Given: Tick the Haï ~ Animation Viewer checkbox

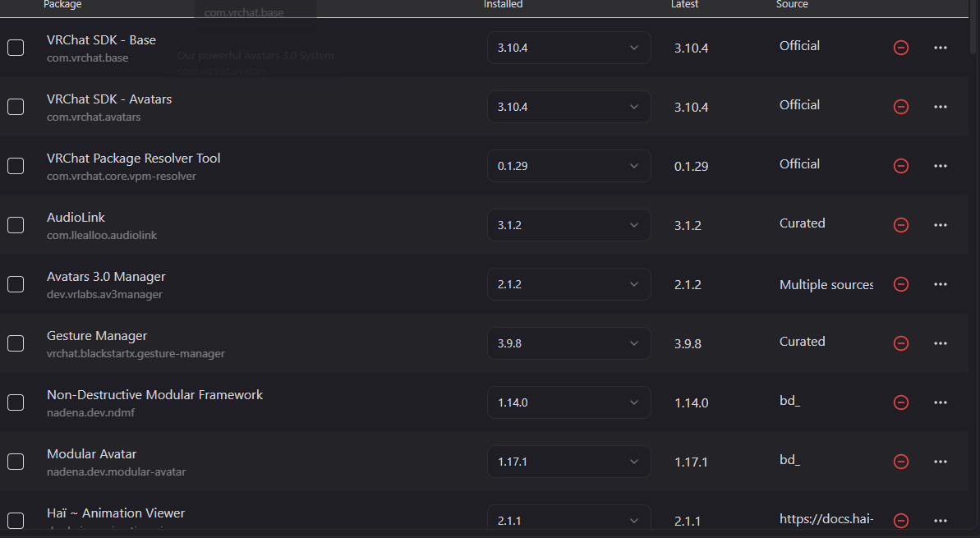Looking at the screenshot, I should coord(16,521).
